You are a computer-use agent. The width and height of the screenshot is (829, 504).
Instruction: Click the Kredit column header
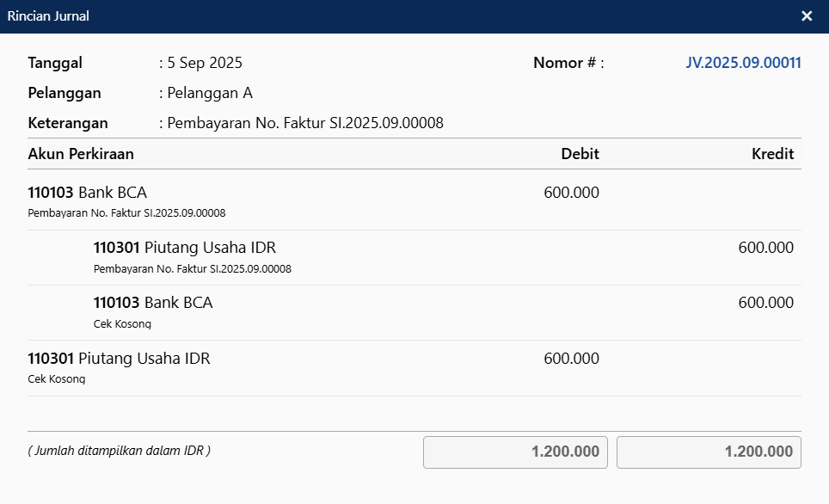[772, 154]
